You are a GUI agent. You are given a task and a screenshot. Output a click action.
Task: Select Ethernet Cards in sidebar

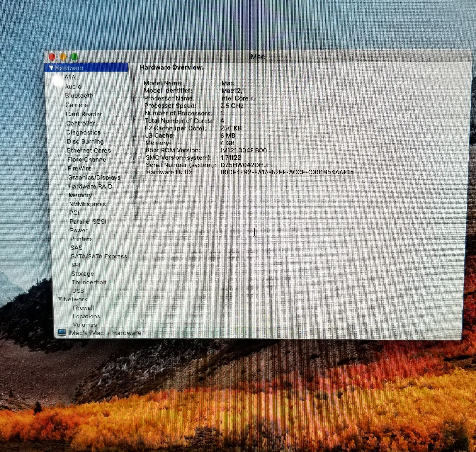click(89, 151)
